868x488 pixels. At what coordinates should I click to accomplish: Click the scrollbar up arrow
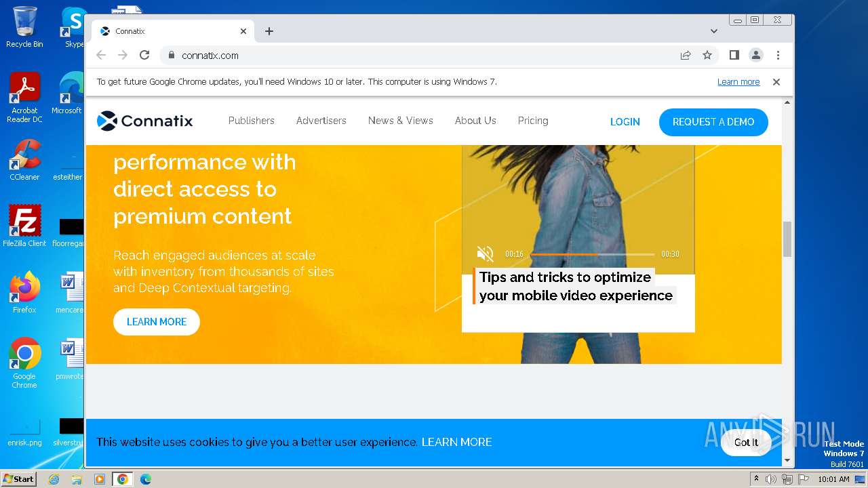tap(787, 102)
